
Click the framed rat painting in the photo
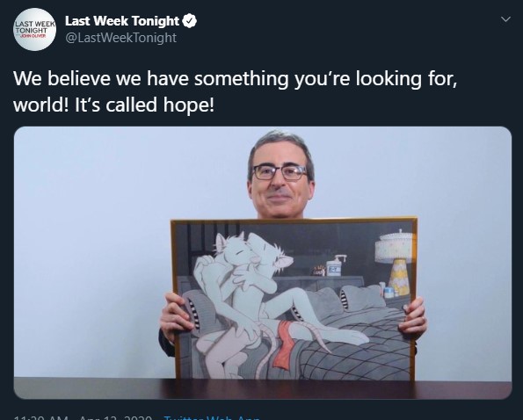(x=294, y=299)
